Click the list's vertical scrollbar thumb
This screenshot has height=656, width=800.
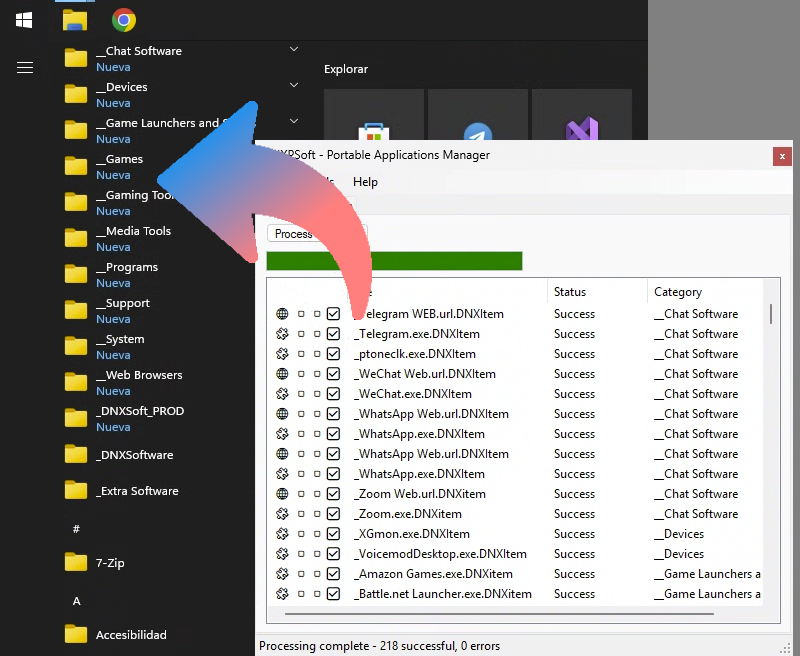(x=770, y=314)
